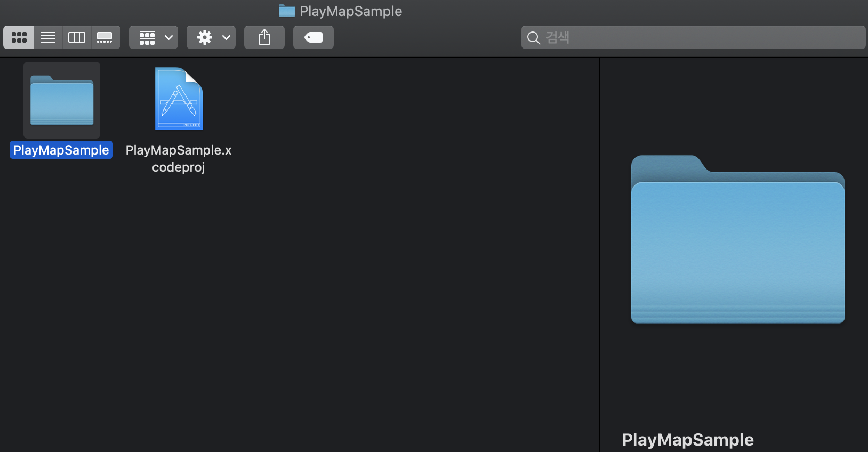This screenshot has height=452, width=868.
Task: Click the highlighted PlayMapSample folder name
Action: coord(61,150)
